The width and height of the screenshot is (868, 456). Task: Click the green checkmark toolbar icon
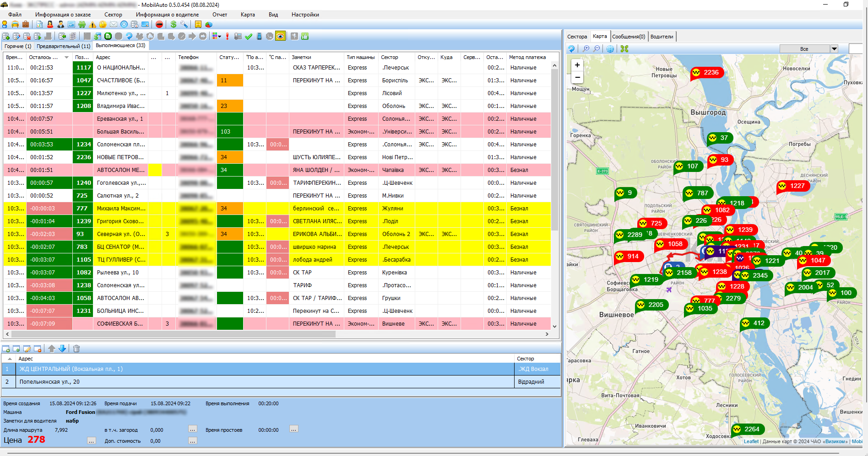click(x=249, y=37)
